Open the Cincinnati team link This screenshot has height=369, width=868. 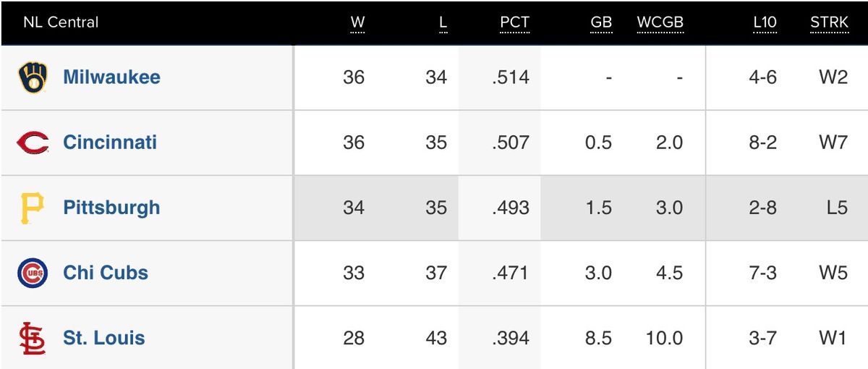[x=110, y=142]
